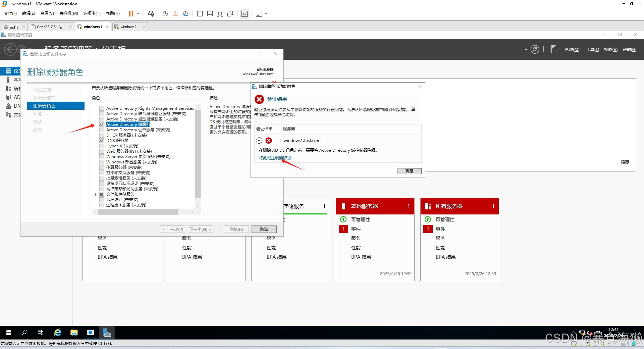
Task: Open Server Manager header dropdown arrow near refresh
Action: [x=526, y=50]
